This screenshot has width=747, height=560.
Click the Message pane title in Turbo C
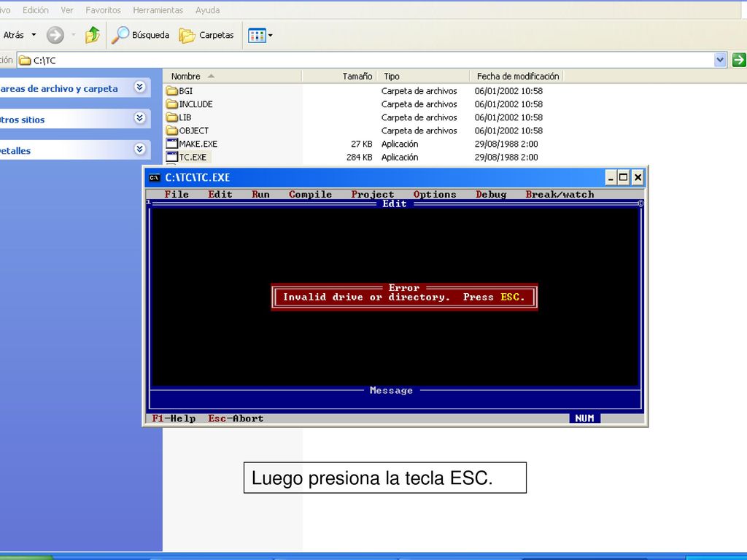point(391,391)
